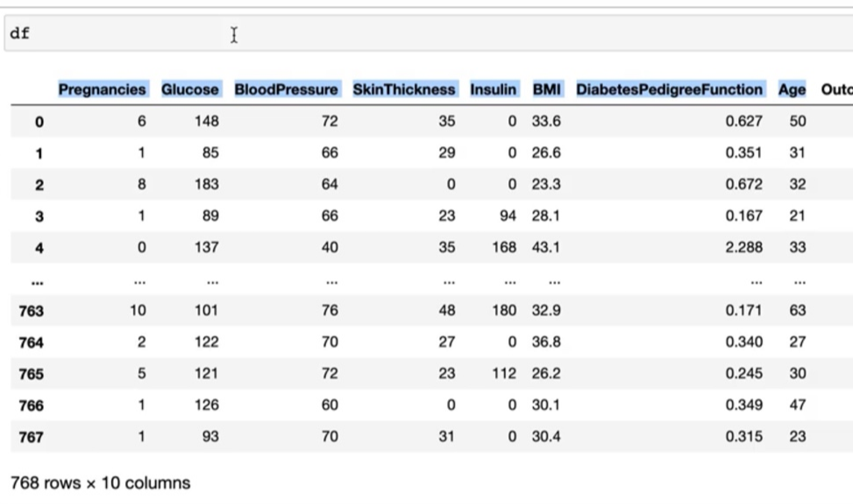Click Age value 50
The image size is (853, 504).
click(798, 121)
